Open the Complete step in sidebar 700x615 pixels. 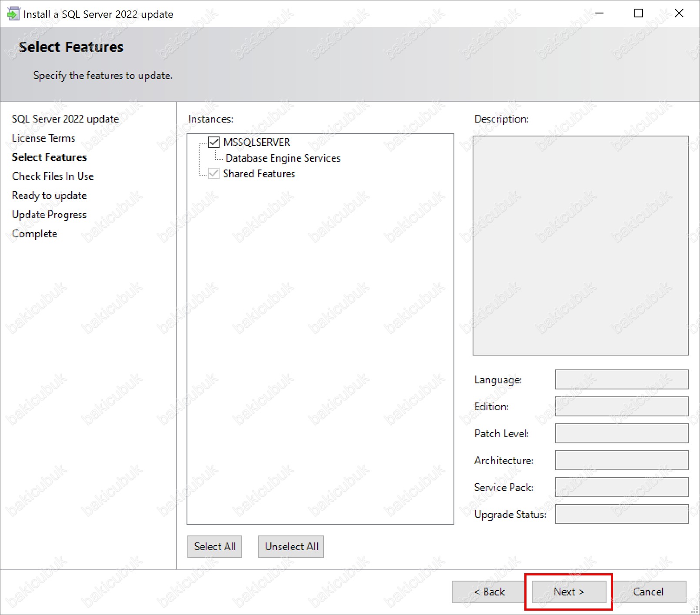[34, 234]
